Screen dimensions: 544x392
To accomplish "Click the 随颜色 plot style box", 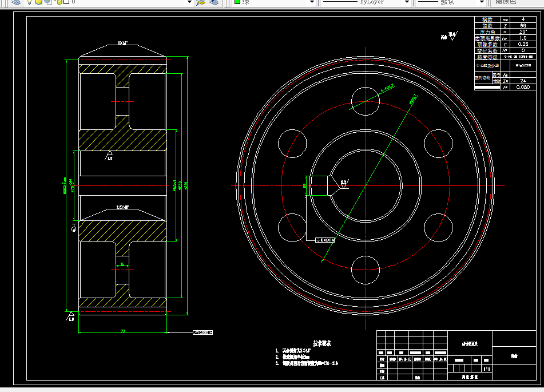I will pyautogui.click(x=516, y=2).
